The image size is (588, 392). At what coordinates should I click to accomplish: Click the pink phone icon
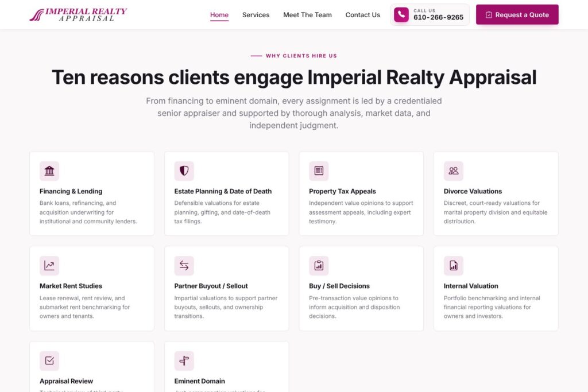[x=401, y=14]
